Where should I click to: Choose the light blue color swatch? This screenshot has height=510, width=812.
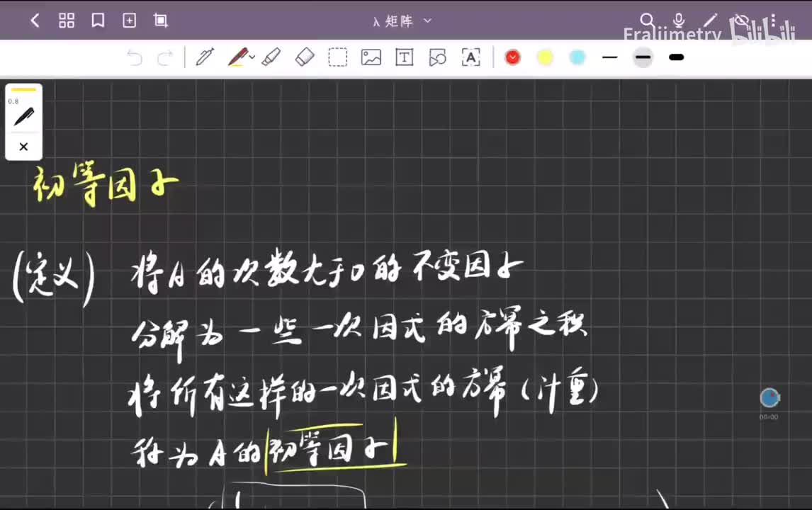point(577,57)
